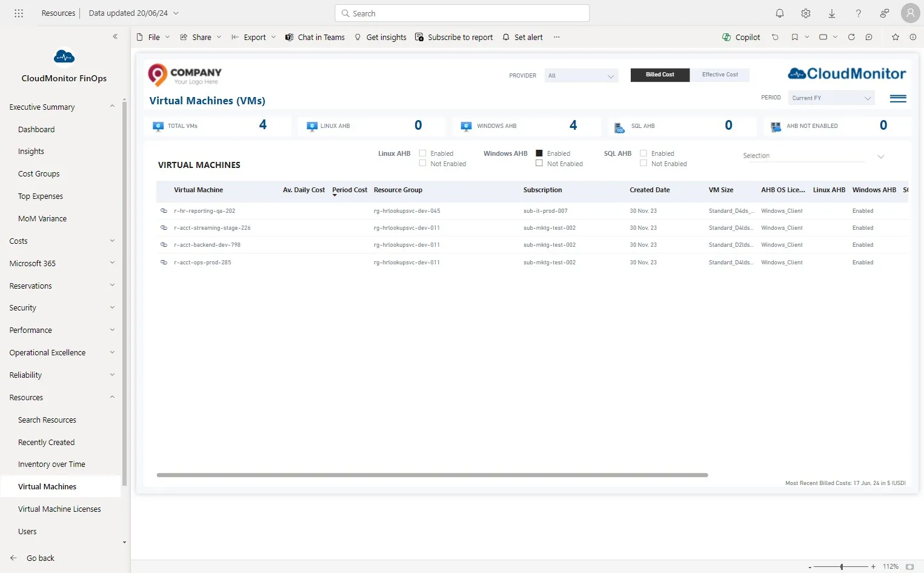
Task: Sort by Period Cost column header
Action: point(350,190)
